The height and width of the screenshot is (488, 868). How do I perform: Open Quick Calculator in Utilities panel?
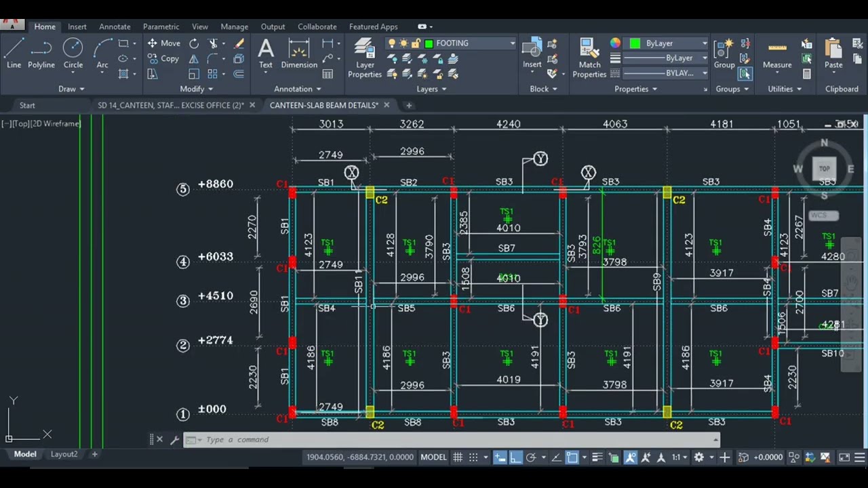point(806,74)
